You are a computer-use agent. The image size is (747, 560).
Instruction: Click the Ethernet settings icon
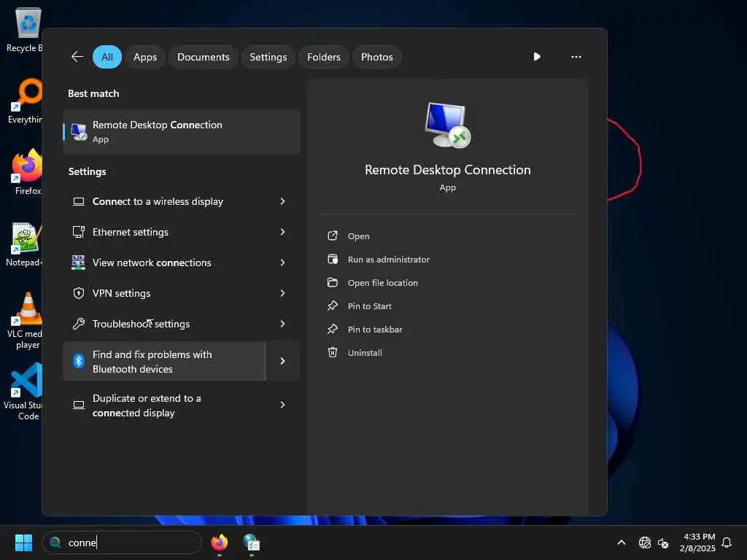(79, 232)
